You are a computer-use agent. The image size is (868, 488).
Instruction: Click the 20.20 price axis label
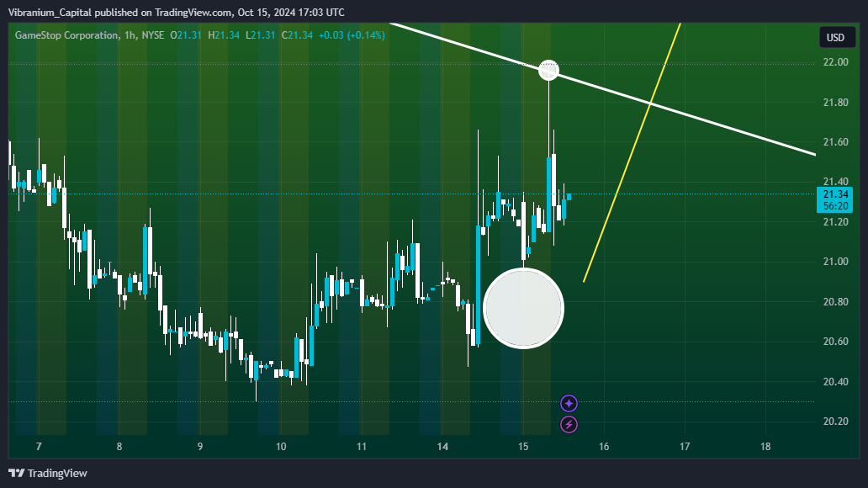pyautogui.click(x=835, y=422)
